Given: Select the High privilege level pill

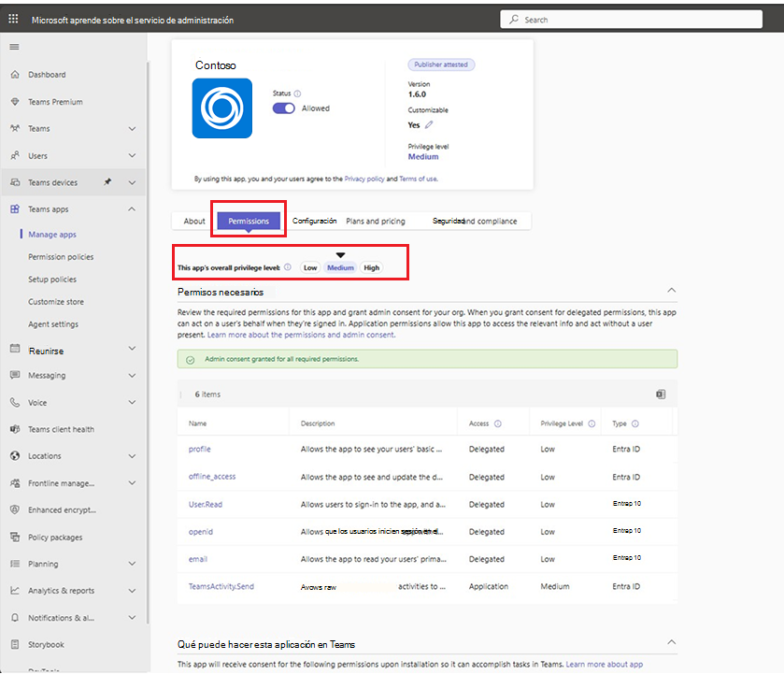Looking at the screenshot, I should click(x=372, y=267).
